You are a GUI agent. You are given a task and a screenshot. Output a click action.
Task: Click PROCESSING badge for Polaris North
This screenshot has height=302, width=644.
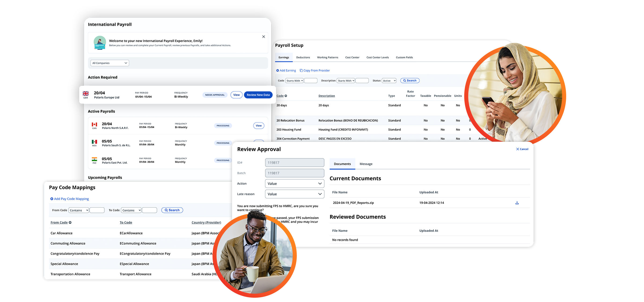click(x=223, y=126)
